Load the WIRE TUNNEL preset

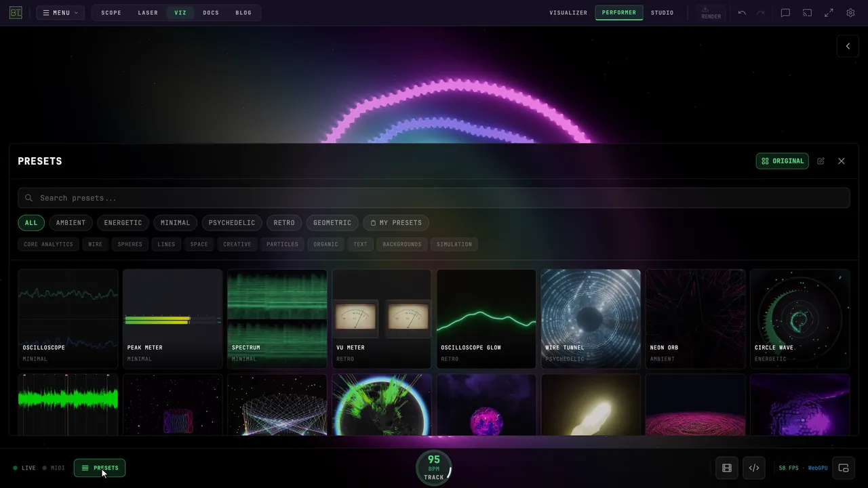coord(591,319)
